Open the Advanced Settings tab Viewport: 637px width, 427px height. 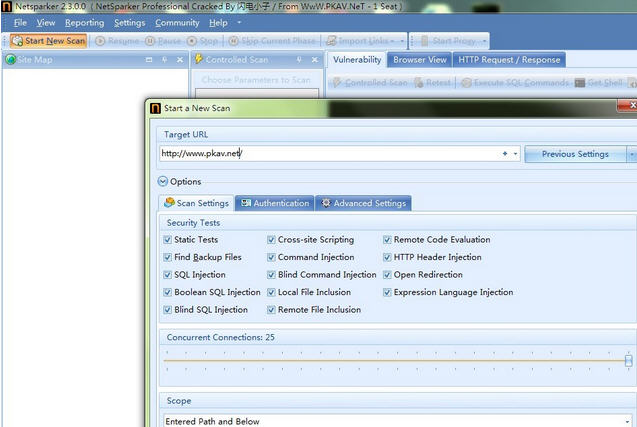[x=363, y=203]
